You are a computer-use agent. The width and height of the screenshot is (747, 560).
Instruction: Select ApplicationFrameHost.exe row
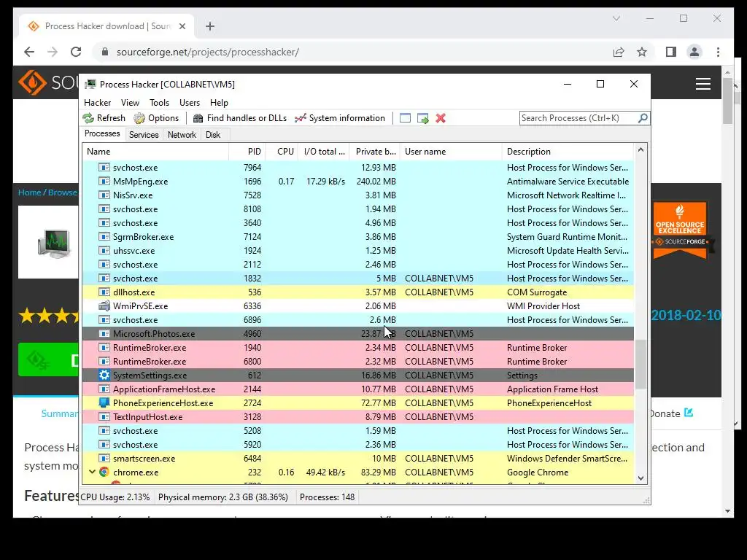coord(357,389)
